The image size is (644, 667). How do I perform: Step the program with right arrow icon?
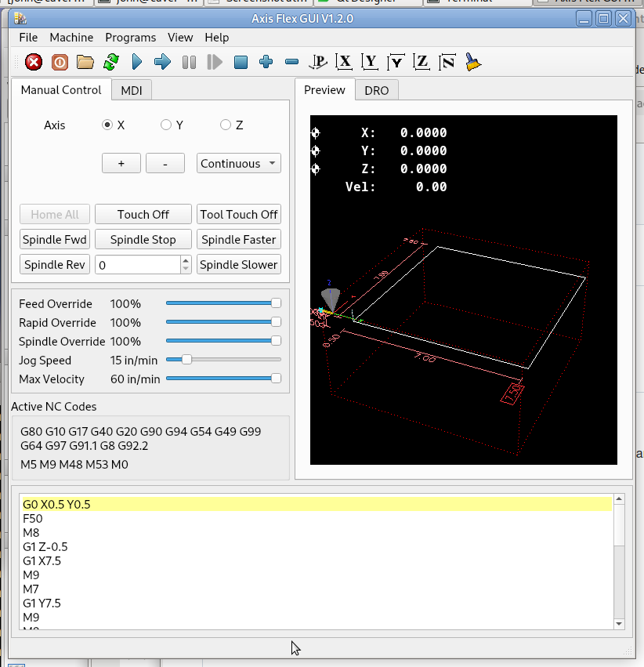click(x=162, y=62)
